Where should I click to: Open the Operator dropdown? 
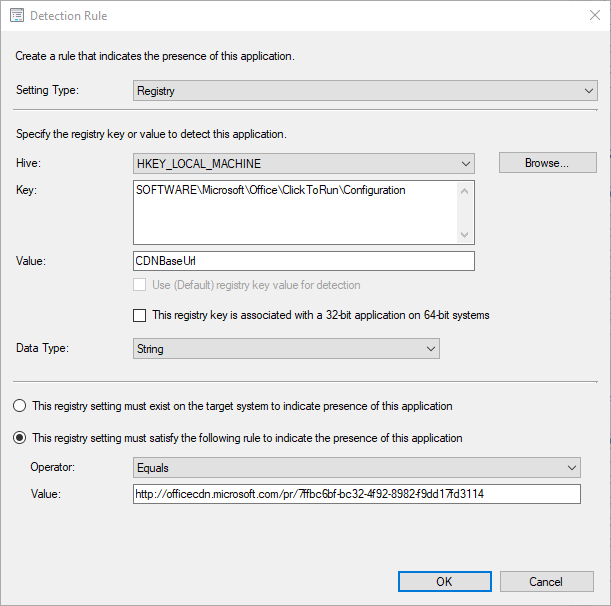pos(357,467)
